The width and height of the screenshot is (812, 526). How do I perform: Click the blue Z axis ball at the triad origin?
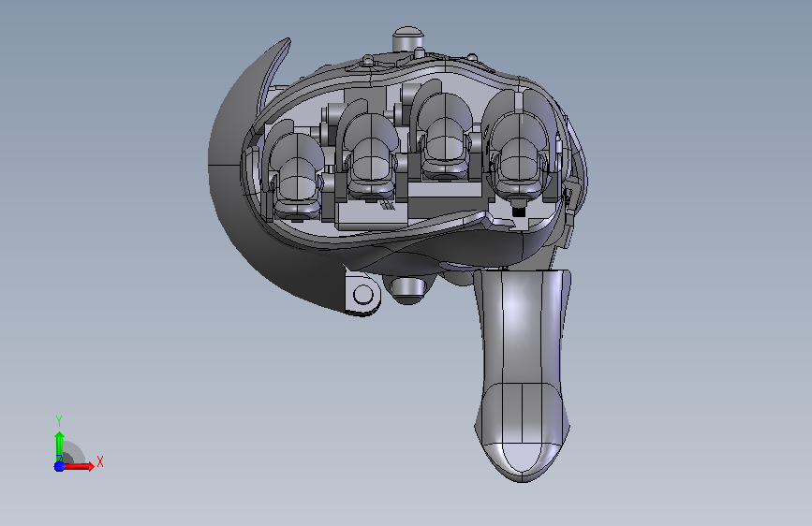click(x=59, y=466)
